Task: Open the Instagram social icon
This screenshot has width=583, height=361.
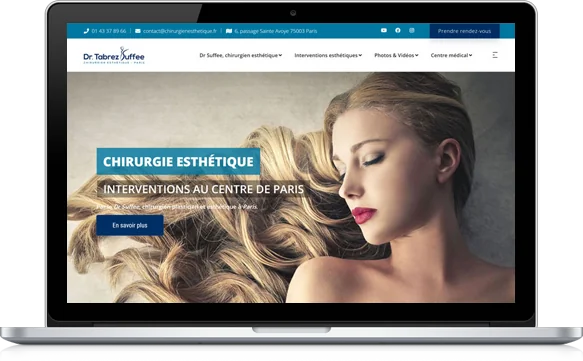Action: [412, 30]
